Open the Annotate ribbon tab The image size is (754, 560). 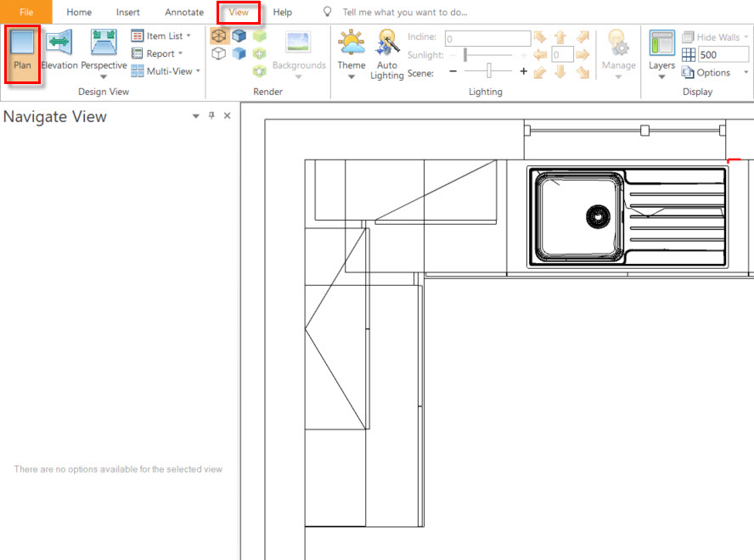point(184,12)
